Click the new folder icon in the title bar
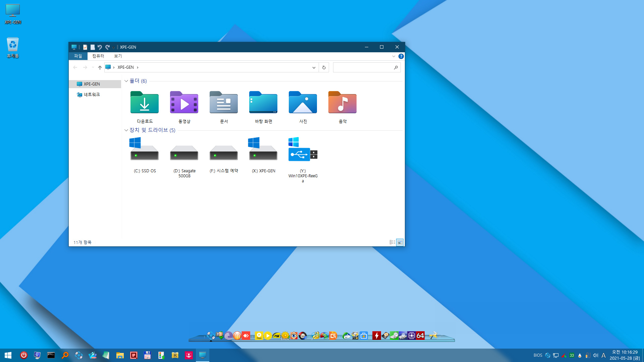The height and width of the screenshot is (362, 644). [x=93, y=47]
